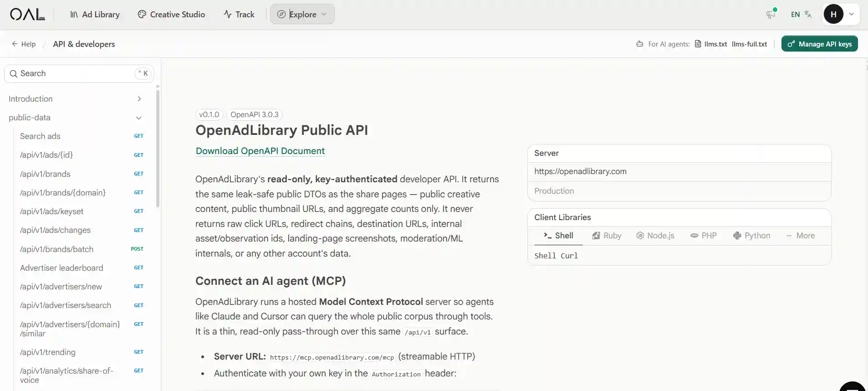
Task: Select the Shell client library tab
Action: point(558,236)
